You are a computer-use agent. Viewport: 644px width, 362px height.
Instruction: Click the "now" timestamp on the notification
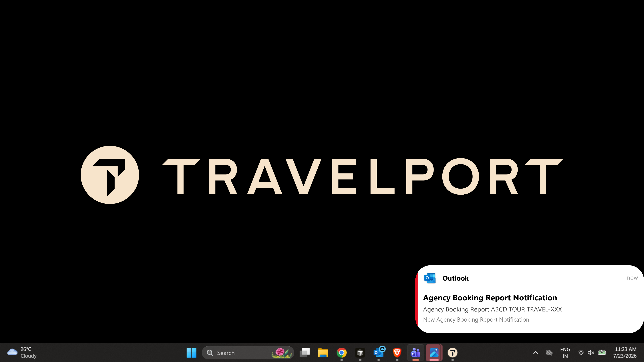click(632, 278)
